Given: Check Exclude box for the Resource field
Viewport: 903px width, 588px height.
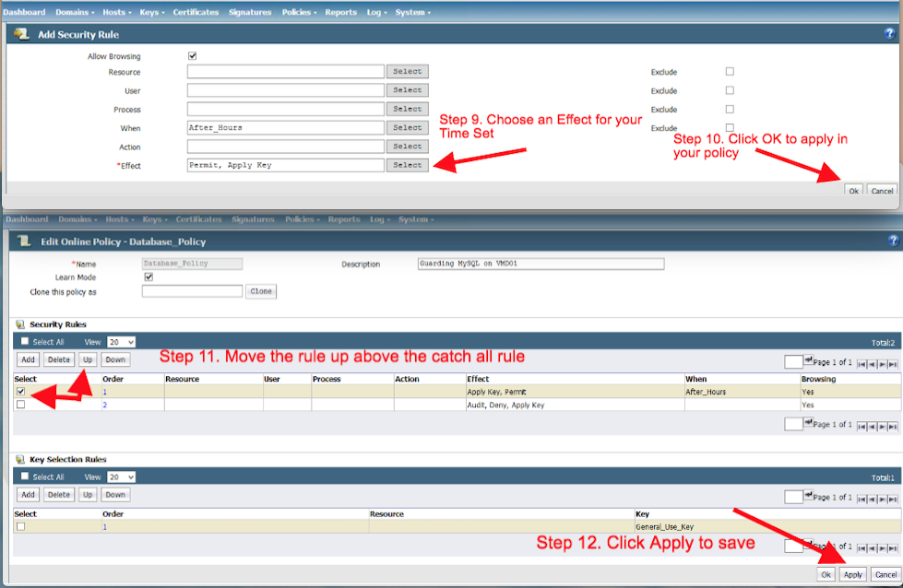Looking at the screenshot, I should [730, 71].
